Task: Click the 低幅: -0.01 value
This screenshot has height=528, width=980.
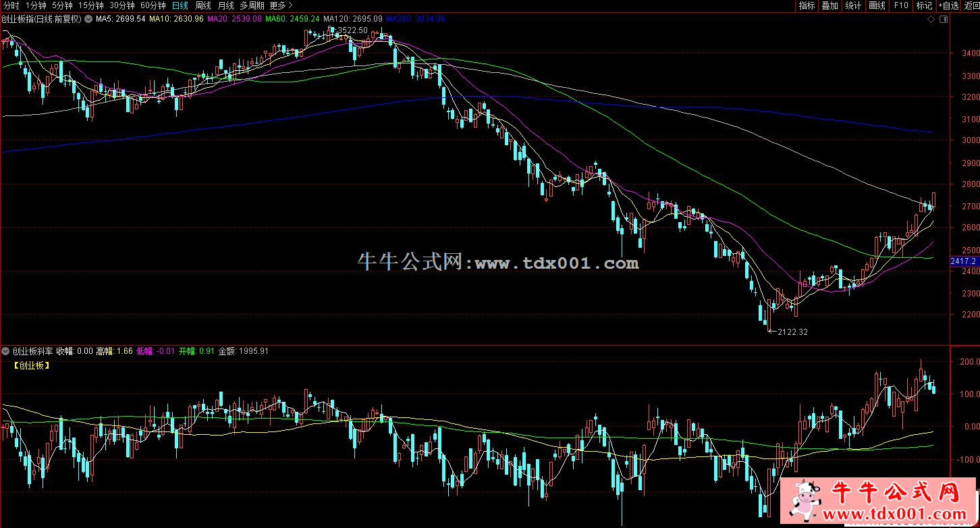Action: click(156, 351)
